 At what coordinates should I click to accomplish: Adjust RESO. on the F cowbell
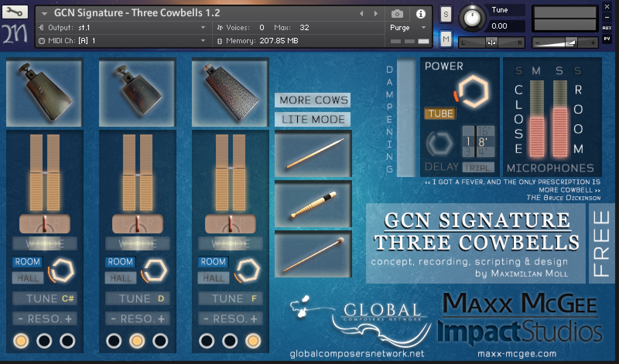point(231,319)
